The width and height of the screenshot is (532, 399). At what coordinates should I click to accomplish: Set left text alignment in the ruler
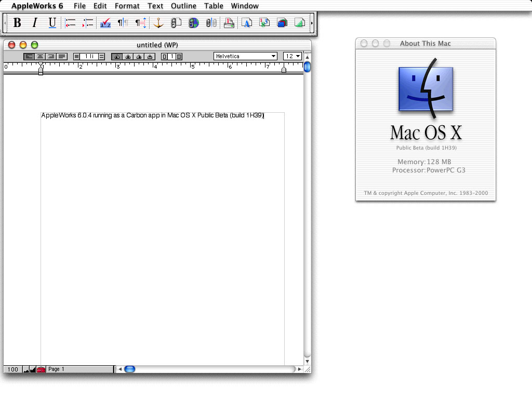pyautogui.click(x=29, y=57)
